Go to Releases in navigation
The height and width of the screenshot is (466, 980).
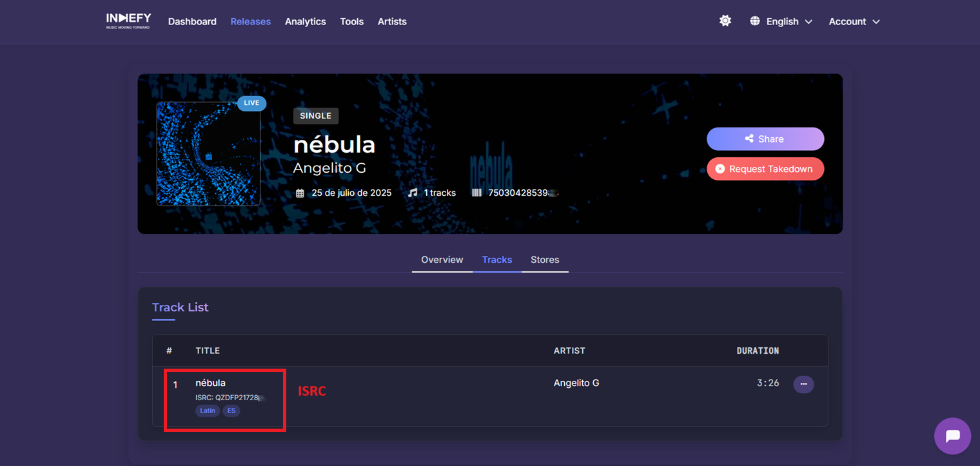[250, 21]
